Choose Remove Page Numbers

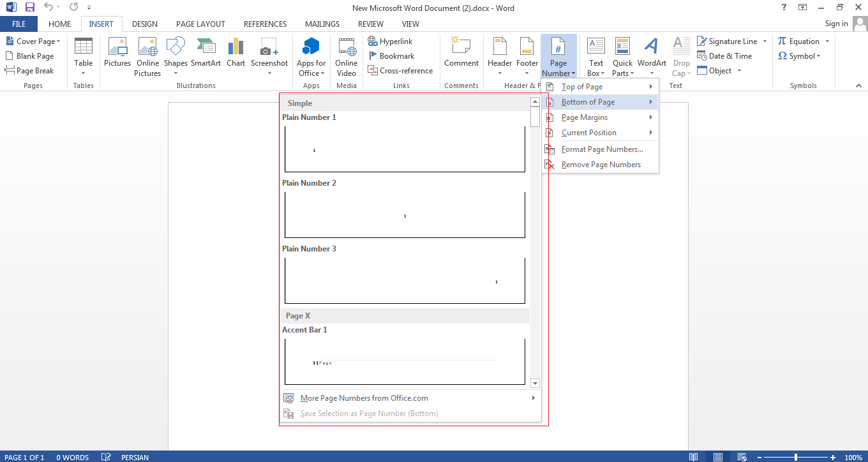600,165
